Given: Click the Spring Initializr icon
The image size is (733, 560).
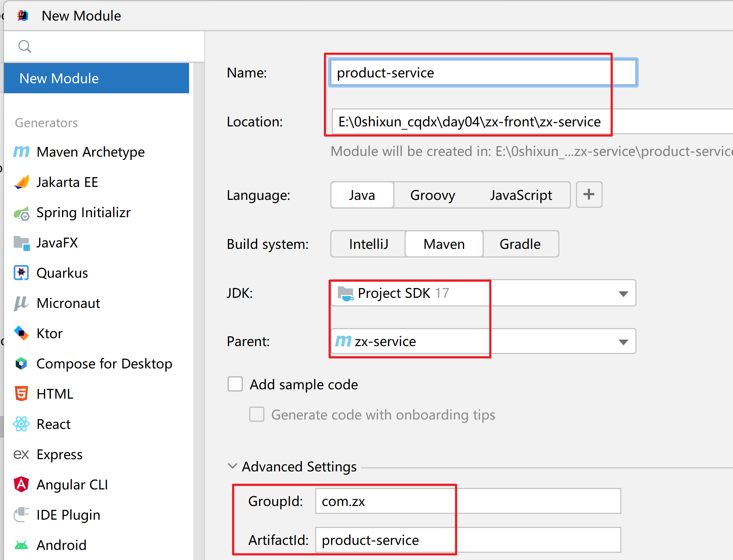Looking at the screenshot, I should coord(21,213).
